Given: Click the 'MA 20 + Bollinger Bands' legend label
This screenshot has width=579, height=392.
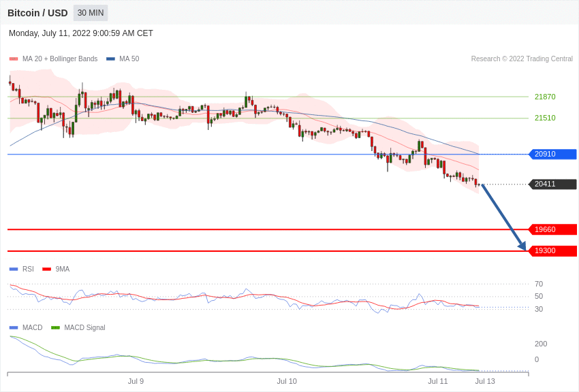Looking at the screenshot, I should pyautogui.click(x=60, y=59).
